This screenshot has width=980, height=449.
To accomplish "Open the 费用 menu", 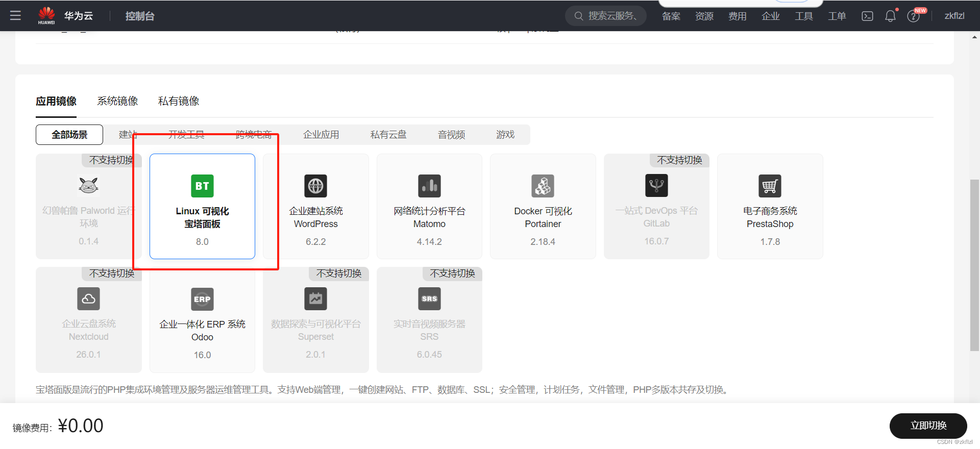I will click(737, 16).
